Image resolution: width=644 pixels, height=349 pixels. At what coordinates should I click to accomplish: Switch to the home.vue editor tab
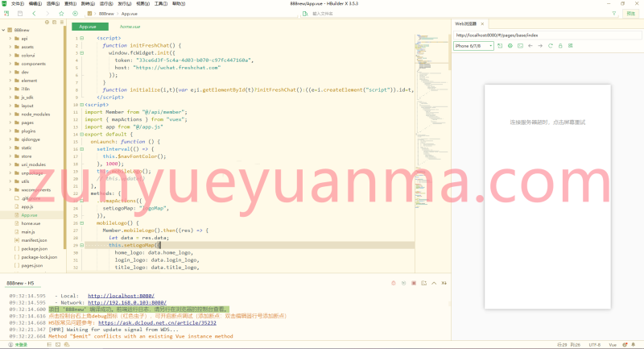click(129, 27)
